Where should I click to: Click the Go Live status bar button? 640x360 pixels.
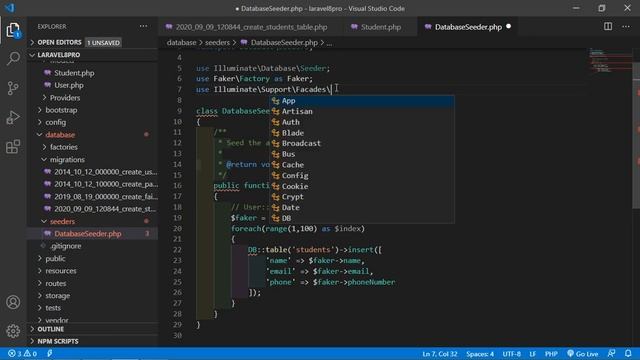point(582,353)
